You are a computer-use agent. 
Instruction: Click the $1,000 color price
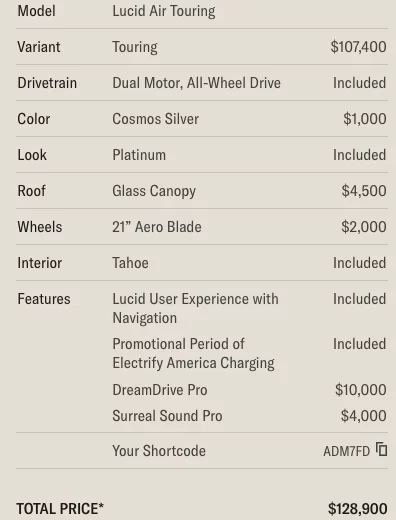pyautogui.click(x=365, y=119)
